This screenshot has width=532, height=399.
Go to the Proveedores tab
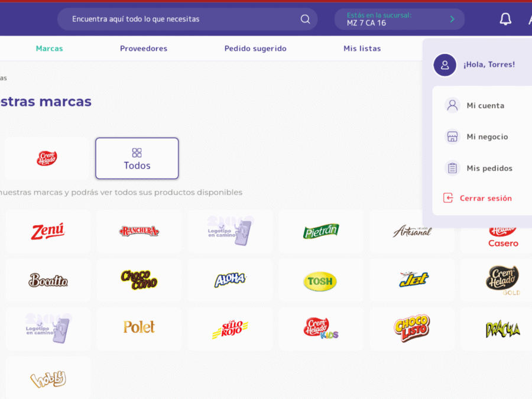[x=144, y=48]
